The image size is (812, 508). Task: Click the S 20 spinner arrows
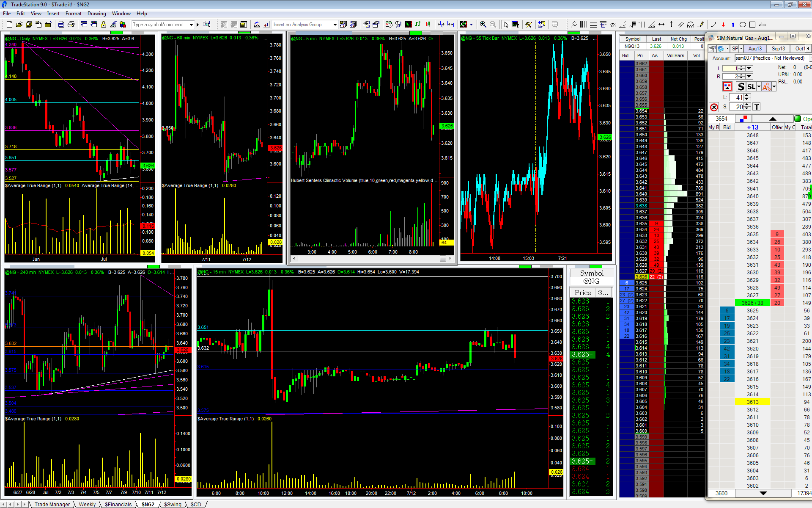747,107
